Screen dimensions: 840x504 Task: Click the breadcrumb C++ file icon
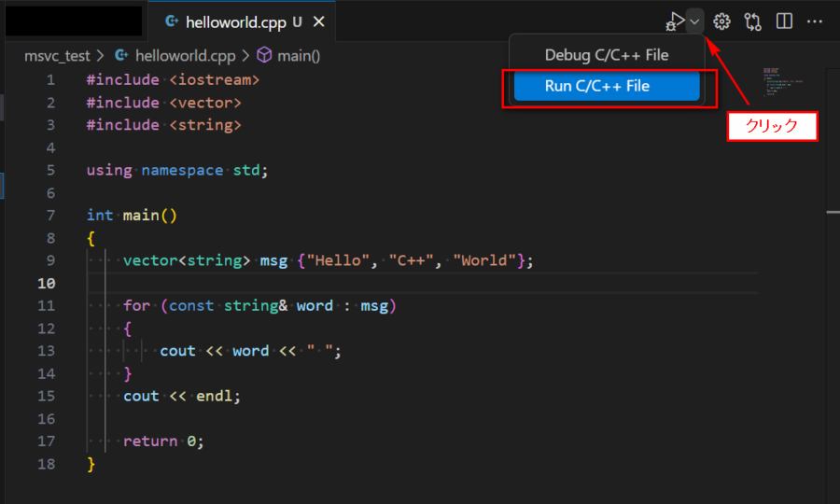121,55
